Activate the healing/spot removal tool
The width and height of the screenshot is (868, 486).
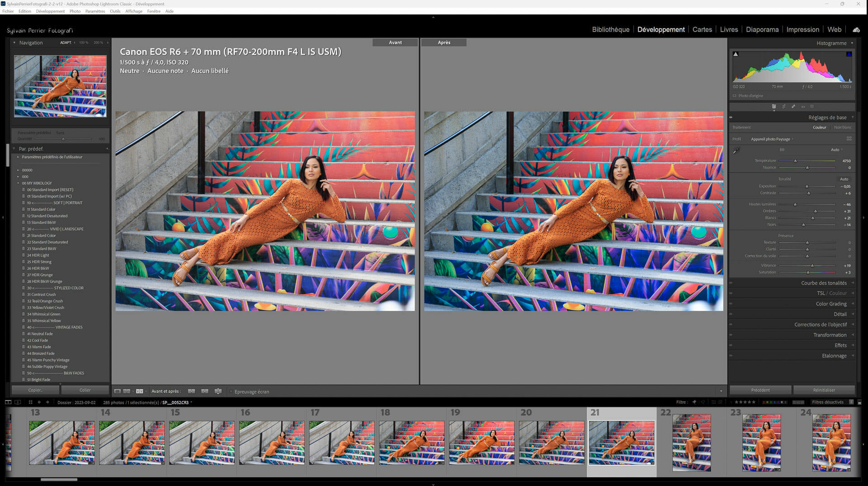click(x=793, y=106)
